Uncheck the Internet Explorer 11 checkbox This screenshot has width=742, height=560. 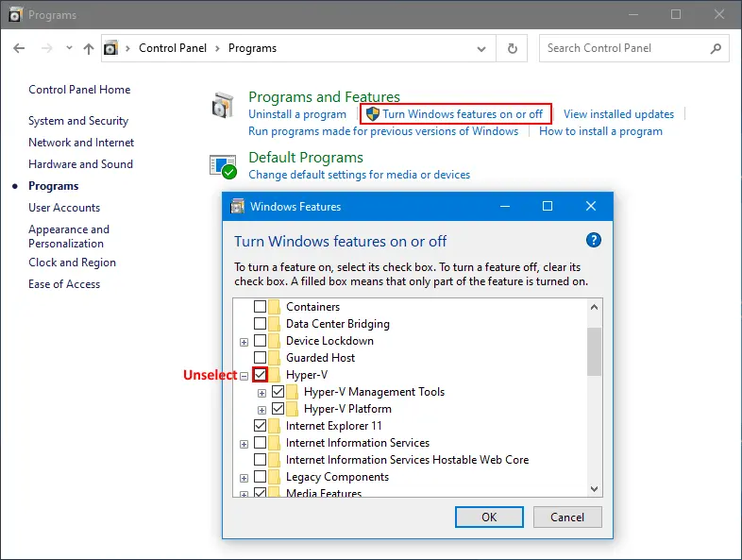pyautogui.click(x=260, y=426)
